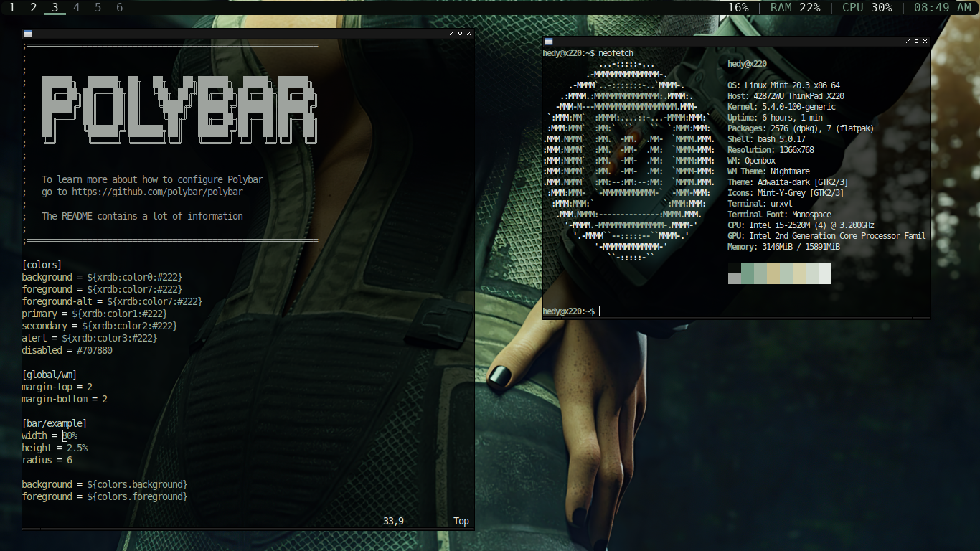Focus the empty shell prompt below the neofetch output
This screenshot has width=980, height=551.
click(601, 311)
